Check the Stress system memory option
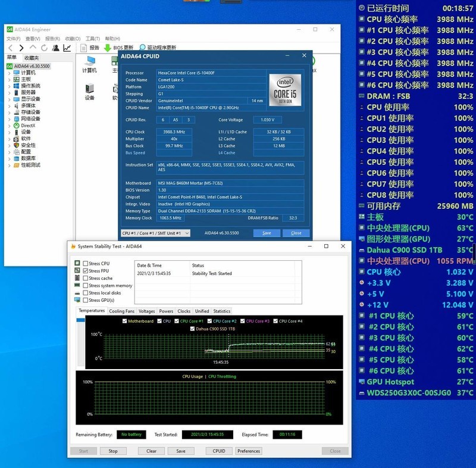Viewport: 476px width, 468px height. (x=85, y=286)
